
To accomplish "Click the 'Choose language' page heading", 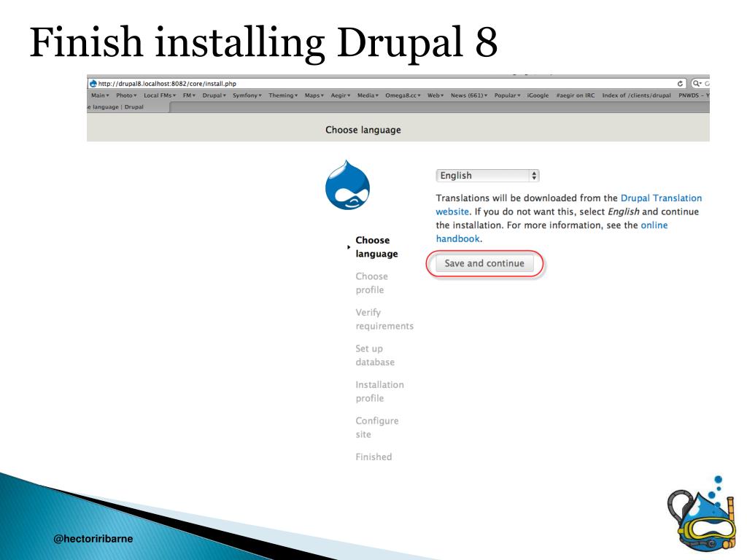I will pos(363,130).
